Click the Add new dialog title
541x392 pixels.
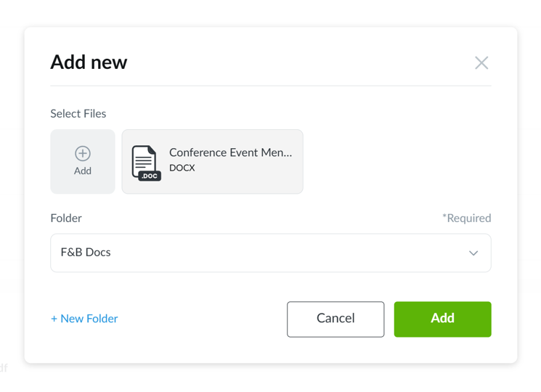point(89,62)
